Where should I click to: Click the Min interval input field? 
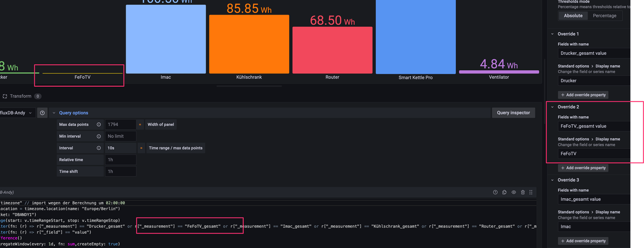pyautogui.click(x=121, y=136)
